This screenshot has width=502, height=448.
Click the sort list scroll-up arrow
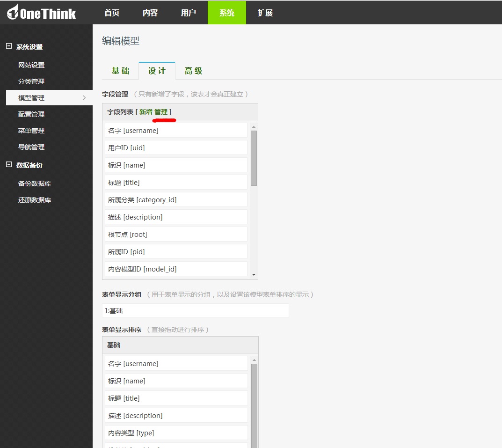[x=254, y=360]
